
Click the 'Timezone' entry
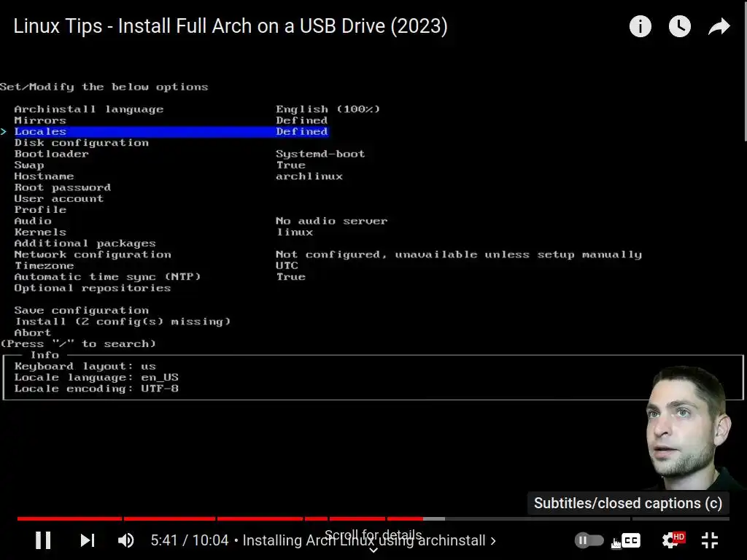44,265
